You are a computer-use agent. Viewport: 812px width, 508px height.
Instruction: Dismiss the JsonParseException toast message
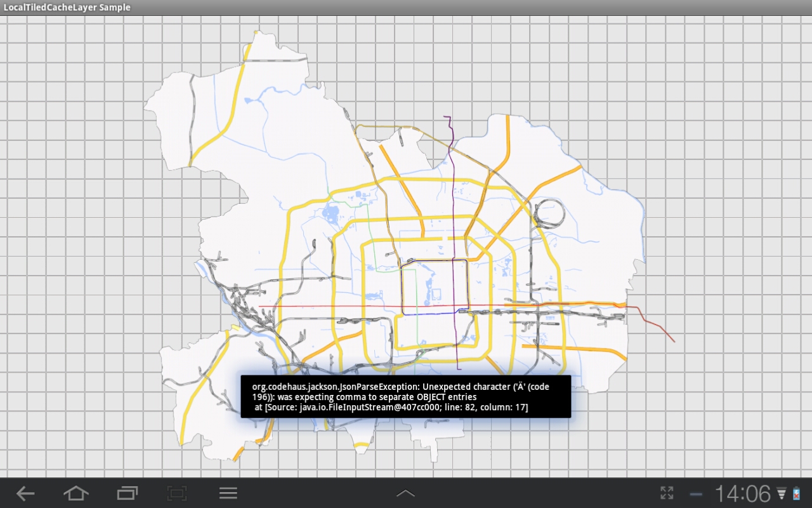pyautogui.click(x=405, y=396)
